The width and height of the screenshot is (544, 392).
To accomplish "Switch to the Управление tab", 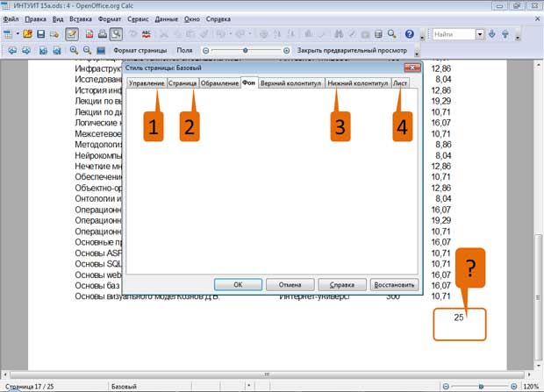I will pos(147,83).
